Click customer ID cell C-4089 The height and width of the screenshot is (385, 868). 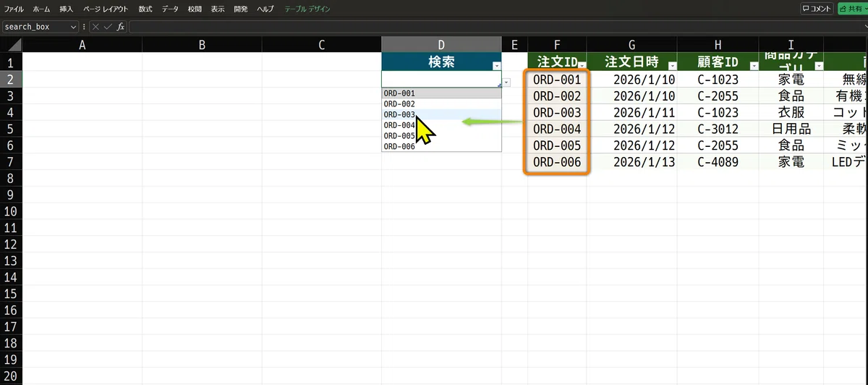click(718, 161)
